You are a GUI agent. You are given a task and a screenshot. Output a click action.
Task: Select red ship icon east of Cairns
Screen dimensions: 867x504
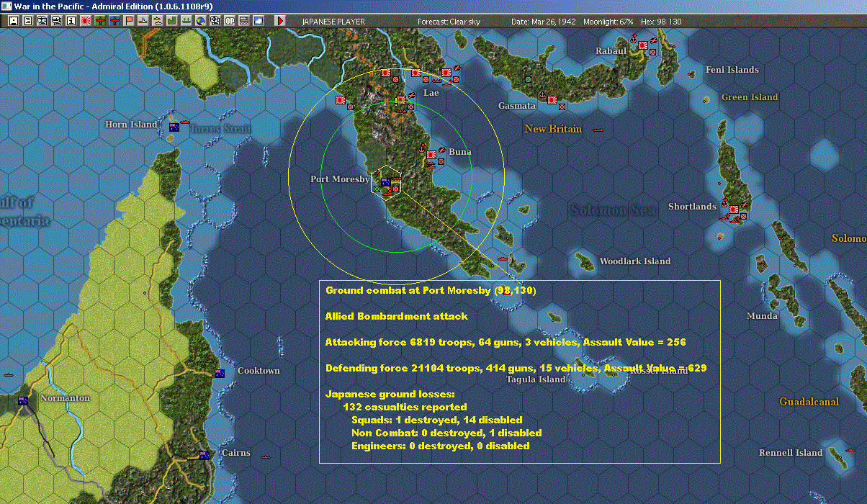click(x=266, y=456)
